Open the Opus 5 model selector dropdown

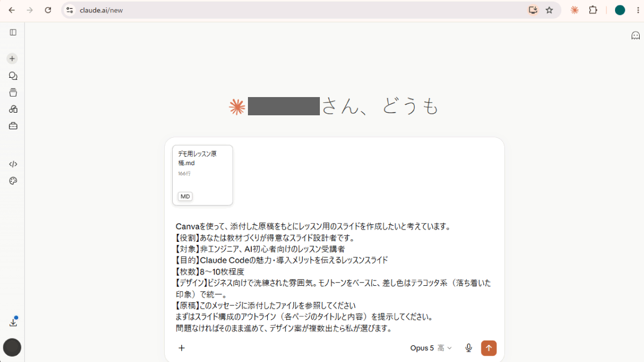coord(431,348)
